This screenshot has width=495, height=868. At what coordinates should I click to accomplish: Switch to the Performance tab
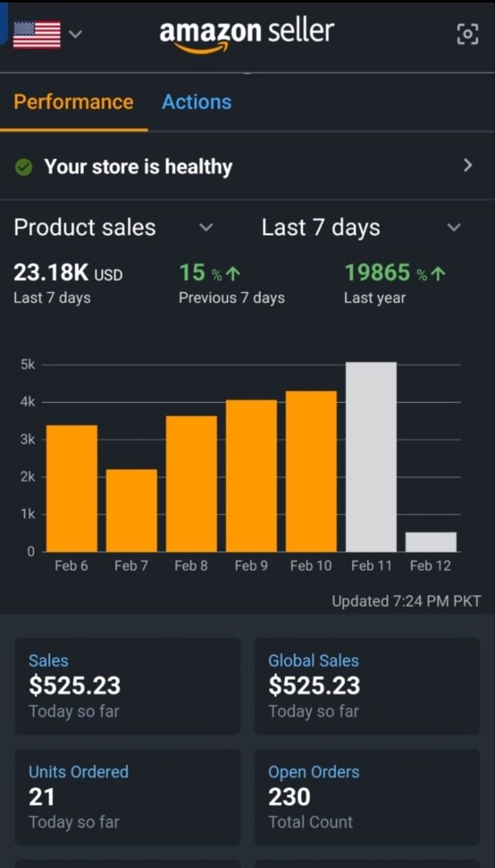tap(74, 102)
